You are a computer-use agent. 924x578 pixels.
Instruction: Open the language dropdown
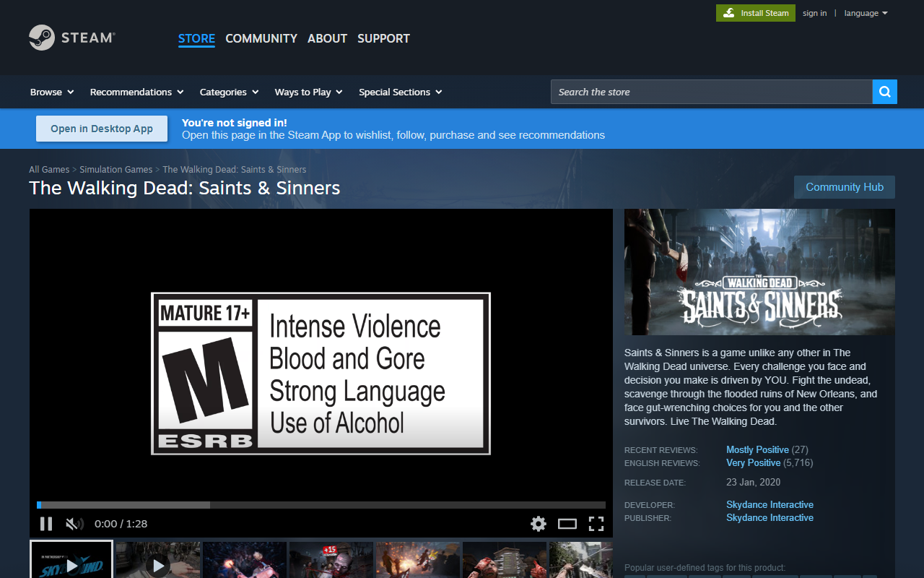pyautogui.click(x=866, y=13)
